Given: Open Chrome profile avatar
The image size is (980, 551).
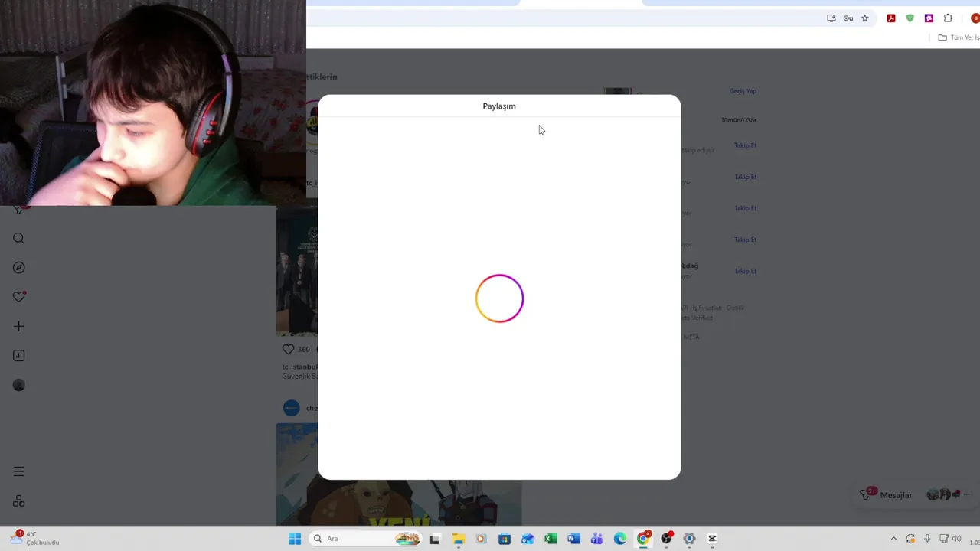Looking at the screenshot, I should pos(975,18).
